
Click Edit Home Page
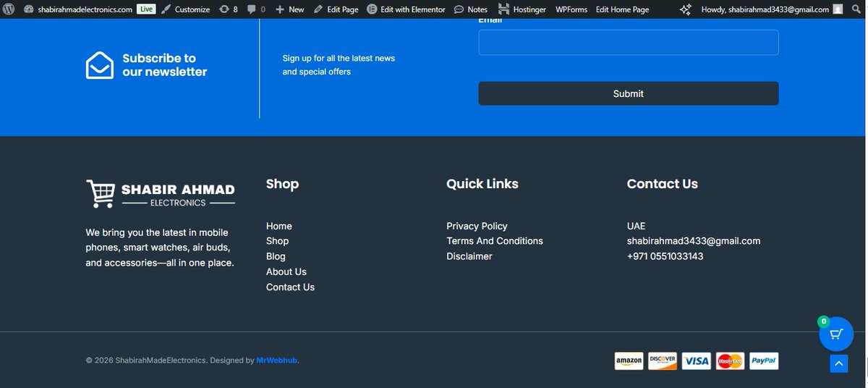[622, 9]
